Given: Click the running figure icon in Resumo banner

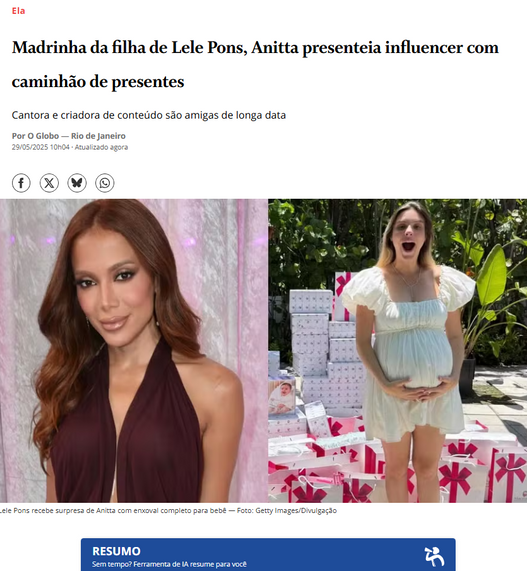Looking at the screenshot, I should (434, 556).
